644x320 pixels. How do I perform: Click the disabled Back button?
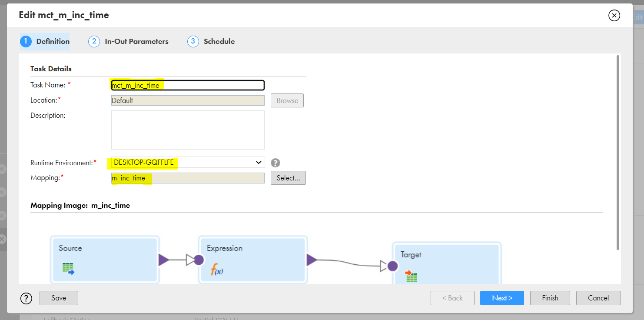[x=452, y=298]
